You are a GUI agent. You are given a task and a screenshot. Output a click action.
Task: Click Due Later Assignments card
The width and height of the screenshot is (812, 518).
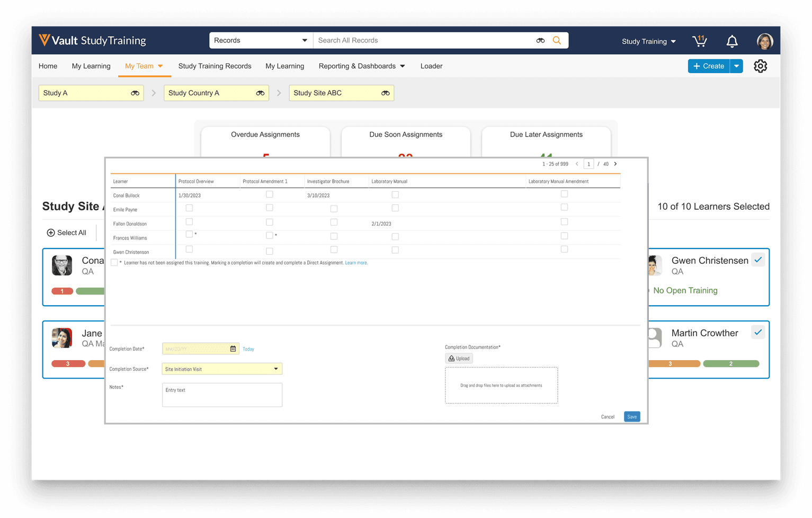click(546, 141)
